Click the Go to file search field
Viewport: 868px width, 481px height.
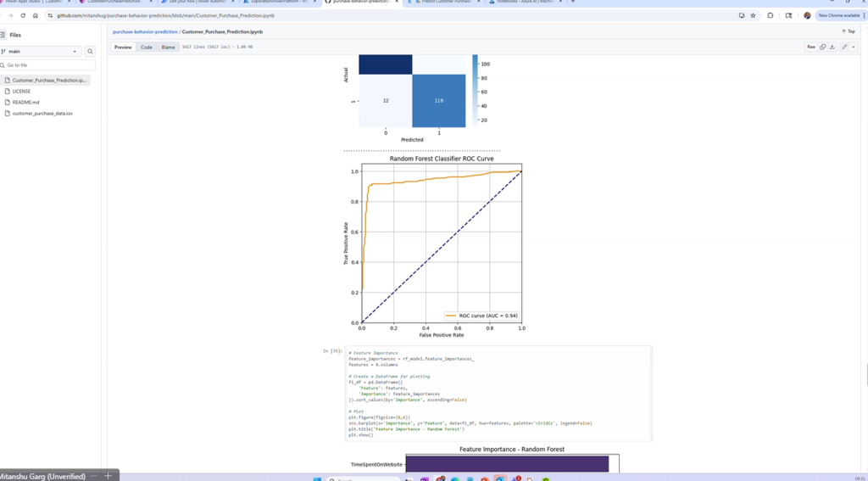pyautogui.click(x=49, y=65)
